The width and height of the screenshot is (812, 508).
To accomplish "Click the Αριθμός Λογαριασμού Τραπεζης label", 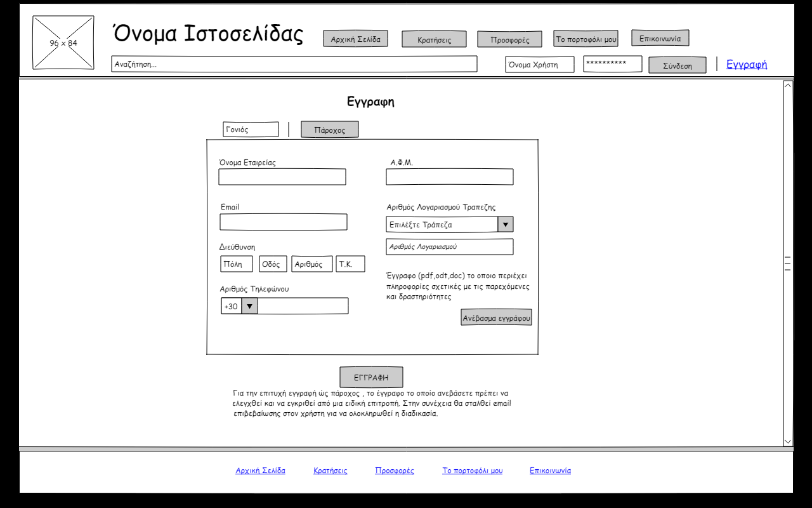I will tap(442, 207).
